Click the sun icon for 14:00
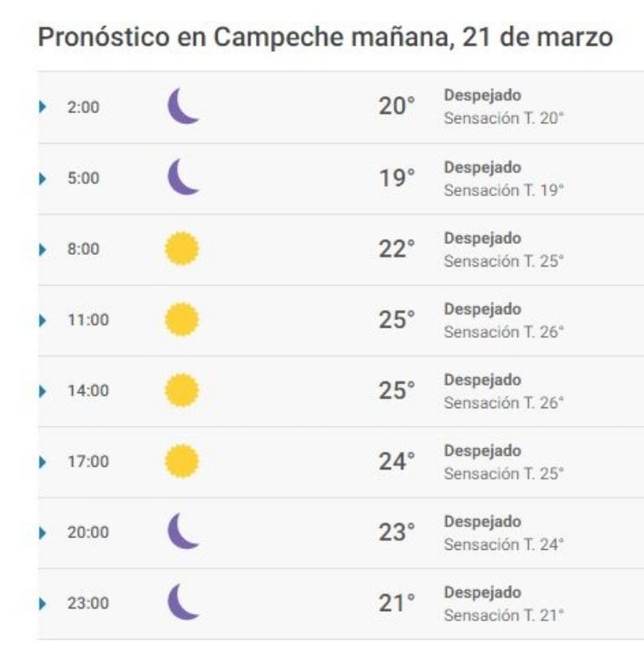 coord(182,391)
